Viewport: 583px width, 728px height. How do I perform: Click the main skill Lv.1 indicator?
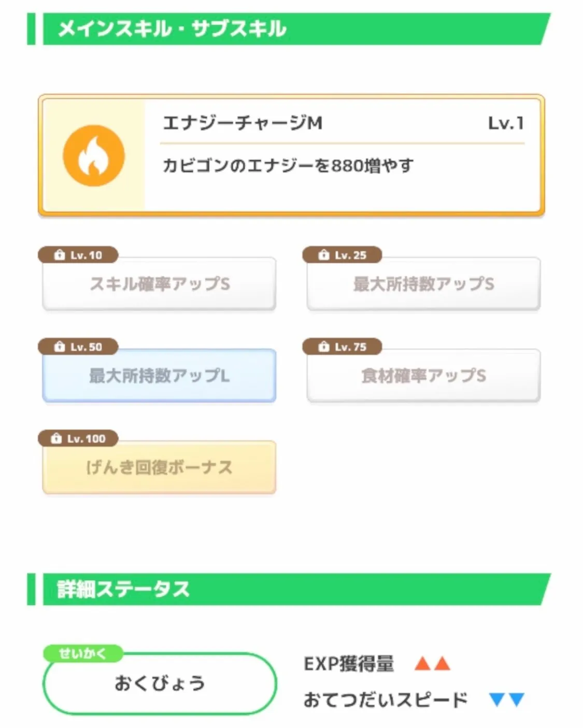pyautogui.click(x=506, y=123)
